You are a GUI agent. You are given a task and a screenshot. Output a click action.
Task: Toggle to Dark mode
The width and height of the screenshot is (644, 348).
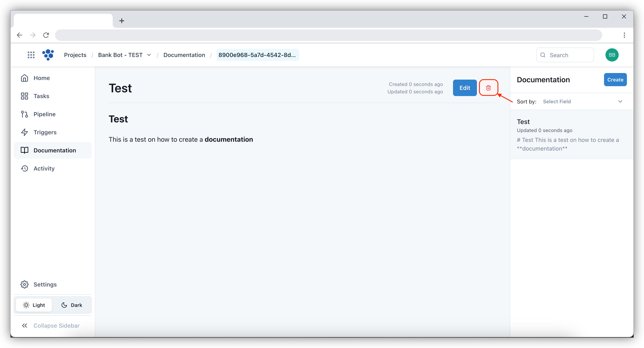click(71, 305)
